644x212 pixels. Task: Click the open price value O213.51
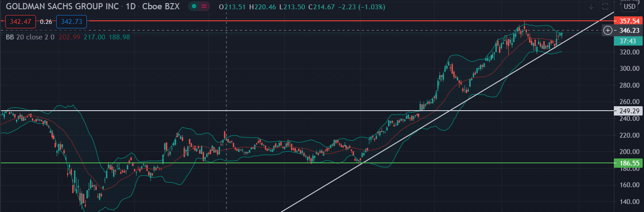[233, 7]
